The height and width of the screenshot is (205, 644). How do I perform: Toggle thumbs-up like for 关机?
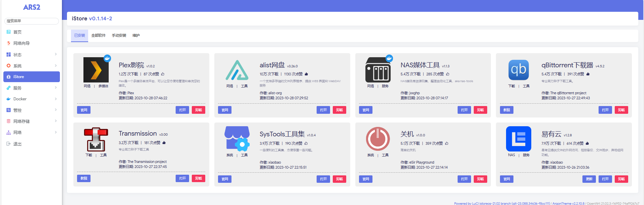[447, 143]
